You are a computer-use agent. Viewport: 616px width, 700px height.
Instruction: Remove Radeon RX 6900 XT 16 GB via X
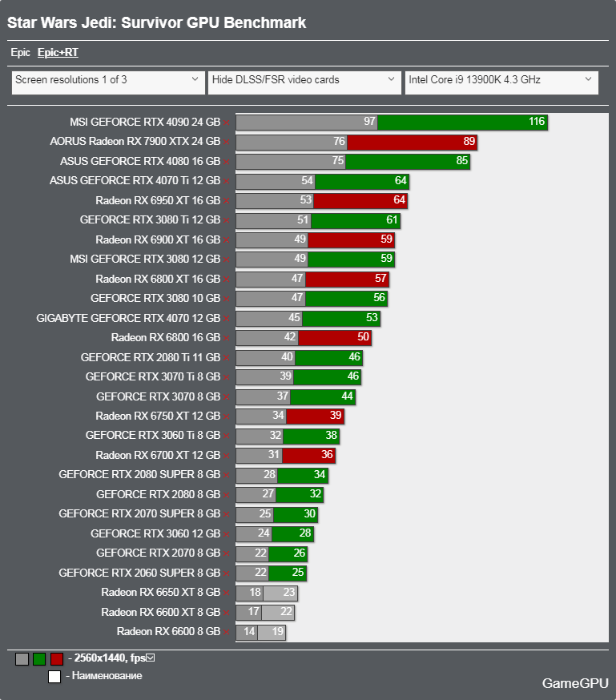[x=227, y=240]
